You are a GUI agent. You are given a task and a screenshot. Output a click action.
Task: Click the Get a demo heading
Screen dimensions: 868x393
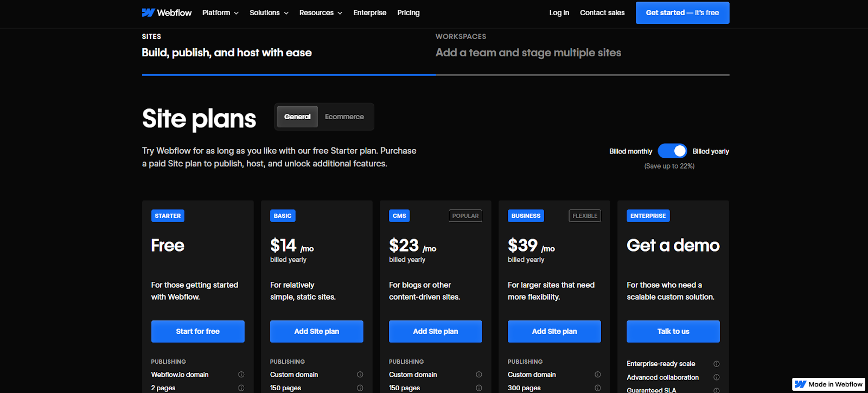[x=673, y=246]
